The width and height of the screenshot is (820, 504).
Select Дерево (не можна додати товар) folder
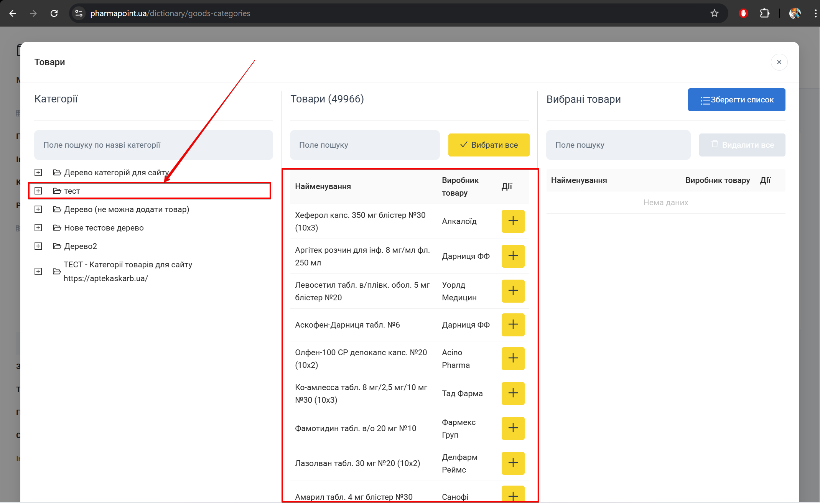click(126, 209)
